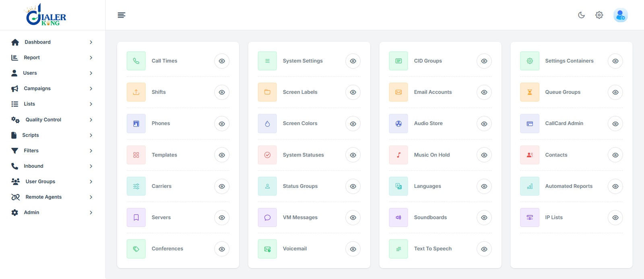Expand the Admin menu chevron
The image size is (644, 279).
(x=91, y=212)
